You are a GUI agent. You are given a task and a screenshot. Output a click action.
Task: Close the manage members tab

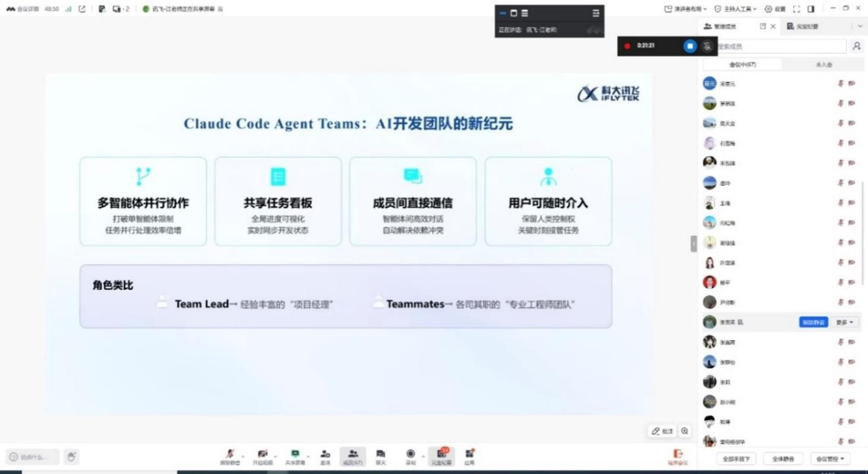pyautogui.click(x=773, y=26)
